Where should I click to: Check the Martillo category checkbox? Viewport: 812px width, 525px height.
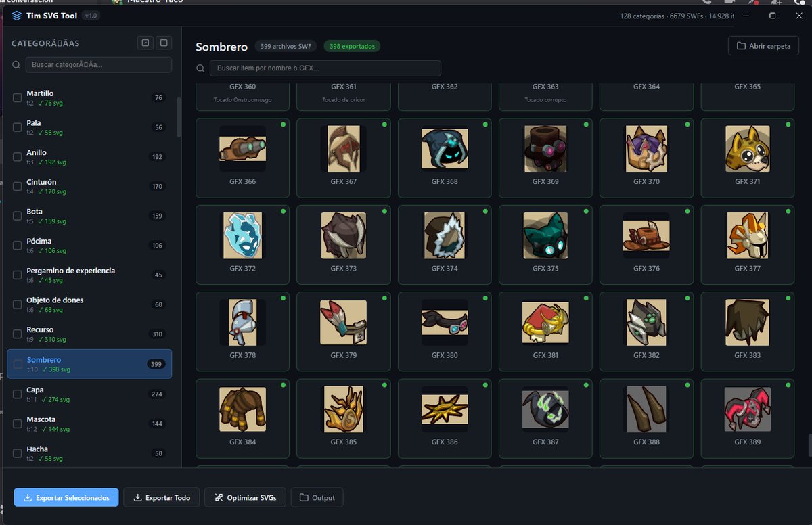point(18,98)
